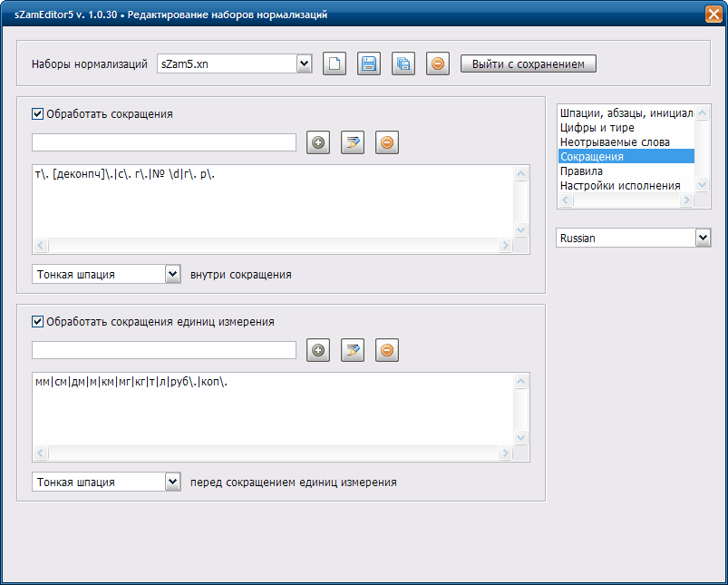The width and height of the screenshot is (728, 585).
Task: Edit the abbreviation entry with the pencil icon
Action: click(x=353, y=142)
